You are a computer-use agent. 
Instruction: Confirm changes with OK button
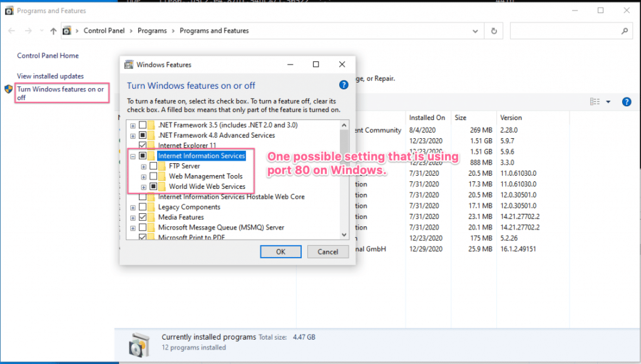pyautogui.click(x=280, y=251)
